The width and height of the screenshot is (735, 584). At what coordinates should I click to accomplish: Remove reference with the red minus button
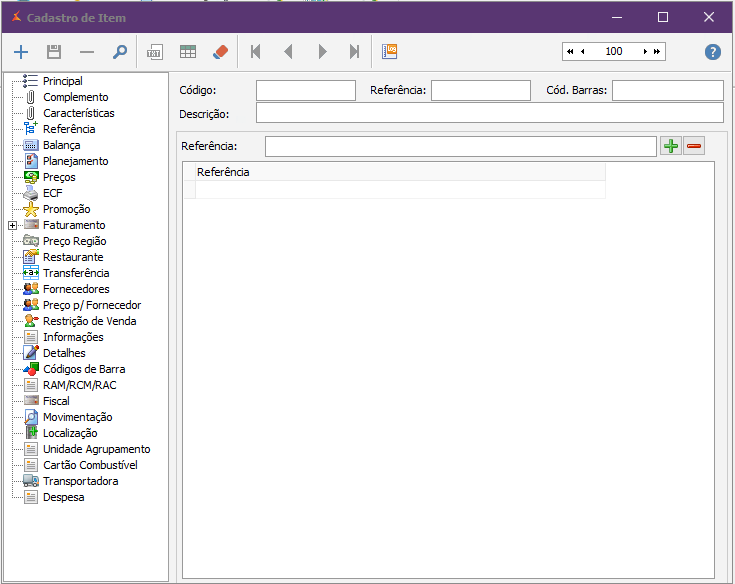point(694,146)
